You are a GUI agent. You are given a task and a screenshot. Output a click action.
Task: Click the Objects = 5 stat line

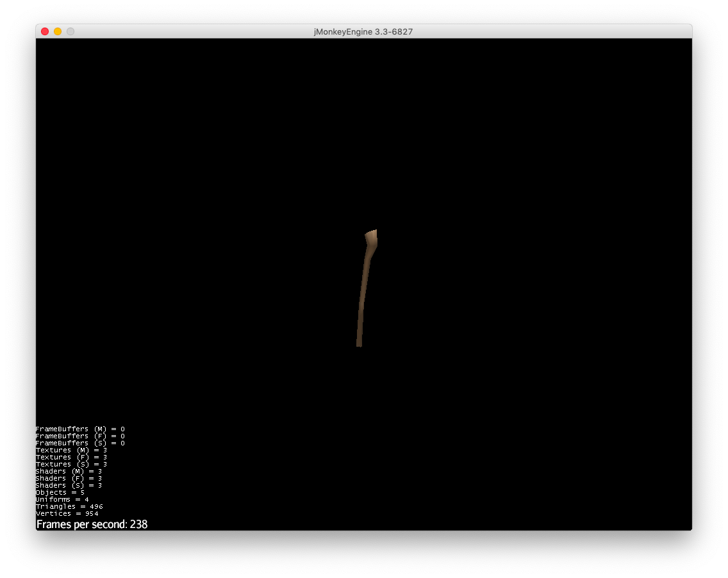(x=59, y=492)
